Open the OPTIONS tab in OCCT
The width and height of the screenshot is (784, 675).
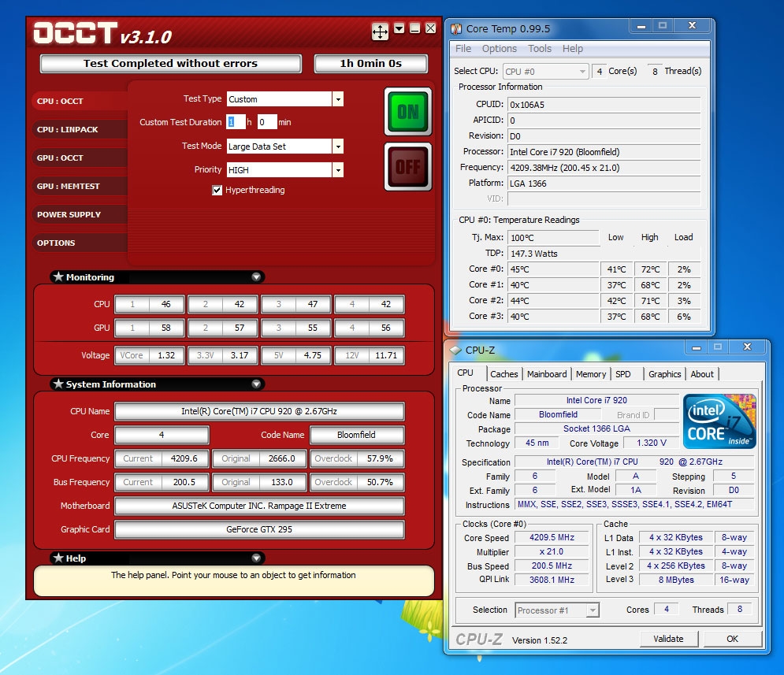(80, 243)
